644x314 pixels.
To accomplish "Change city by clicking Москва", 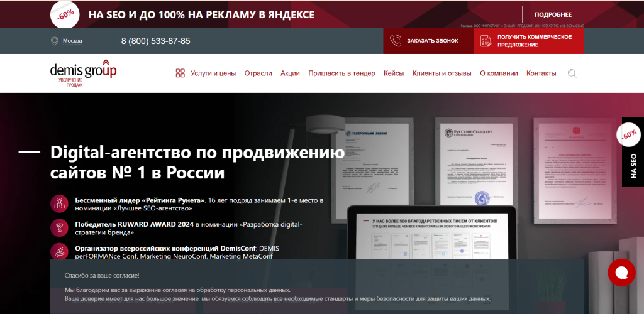I will (72, 41).
